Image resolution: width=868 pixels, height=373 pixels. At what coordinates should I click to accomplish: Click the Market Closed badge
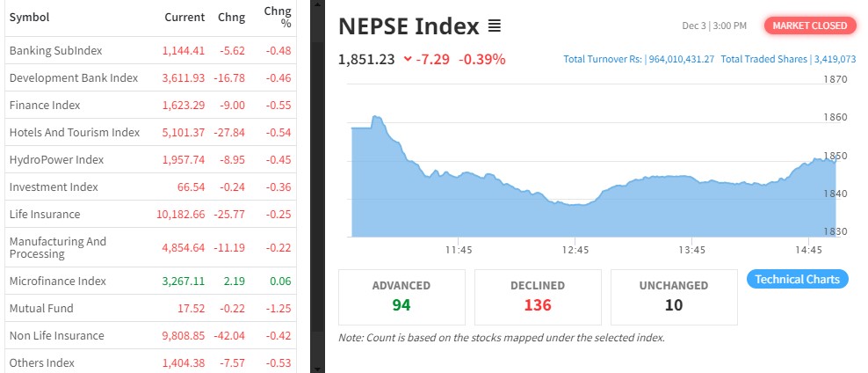point(809,26)
